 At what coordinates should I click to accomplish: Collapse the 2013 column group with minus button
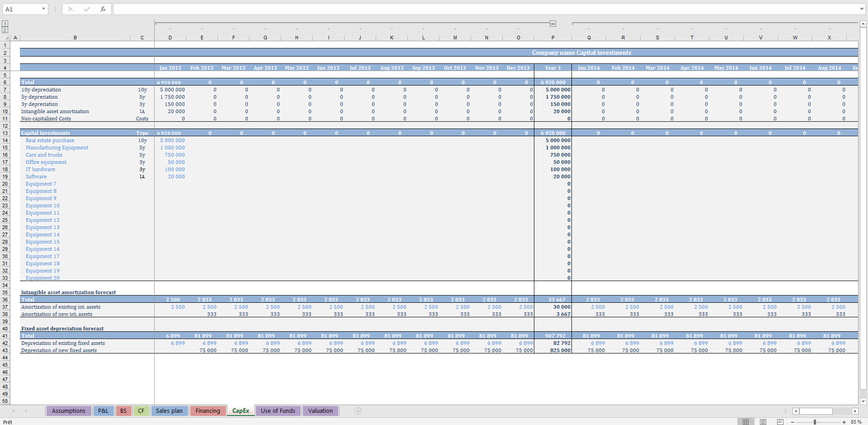coord(553,24)
